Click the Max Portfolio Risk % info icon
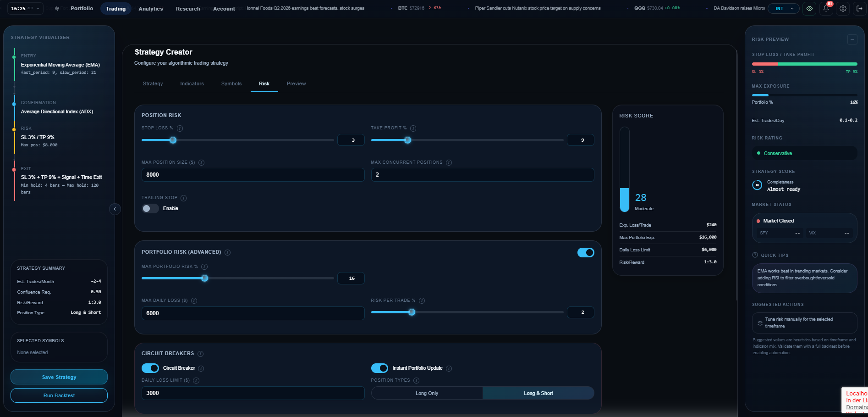This screenshot has height=417, width=868. (x=205, y=267)
